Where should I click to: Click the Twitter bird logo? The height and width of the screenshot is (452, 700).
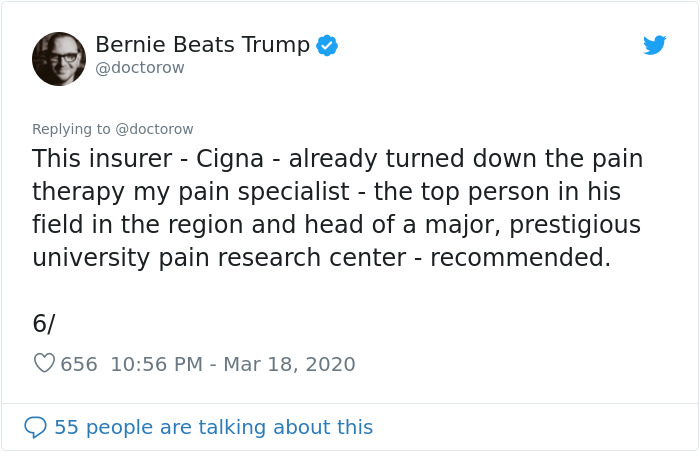(654, 45)
